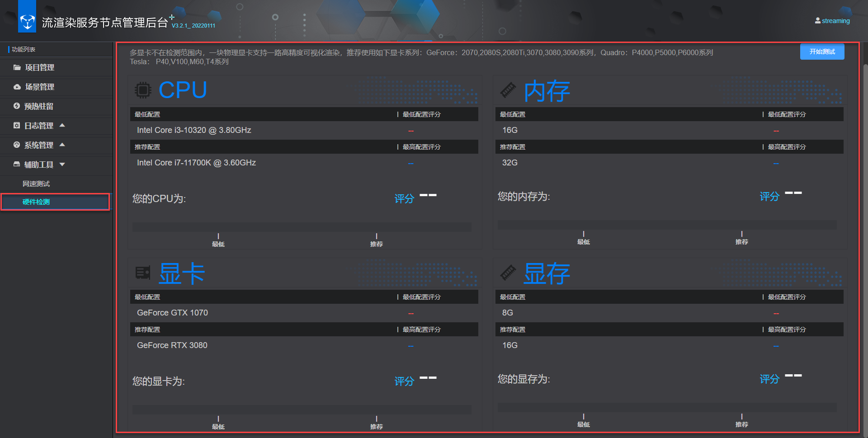This screenshot has width=868, height=438.
Task: Click the cloud icon next to 场景管理
Action: [x=17, y=87]
